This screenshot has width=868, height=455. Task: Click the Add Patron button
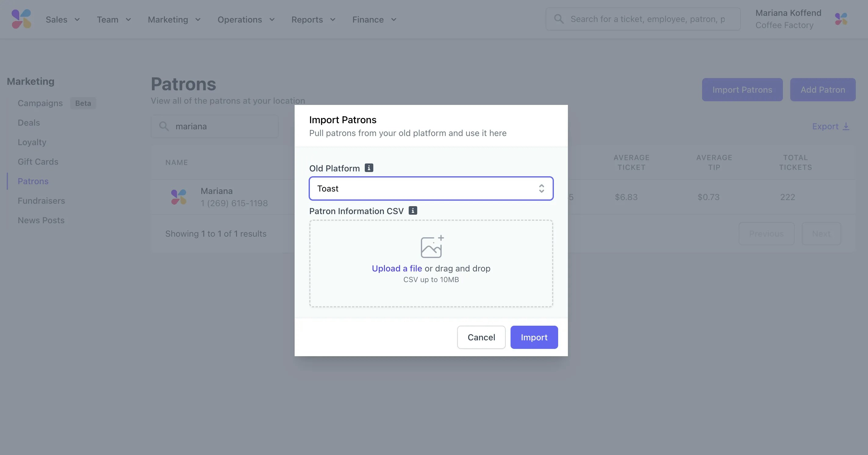pyautogui.click(x=823, y=90)
